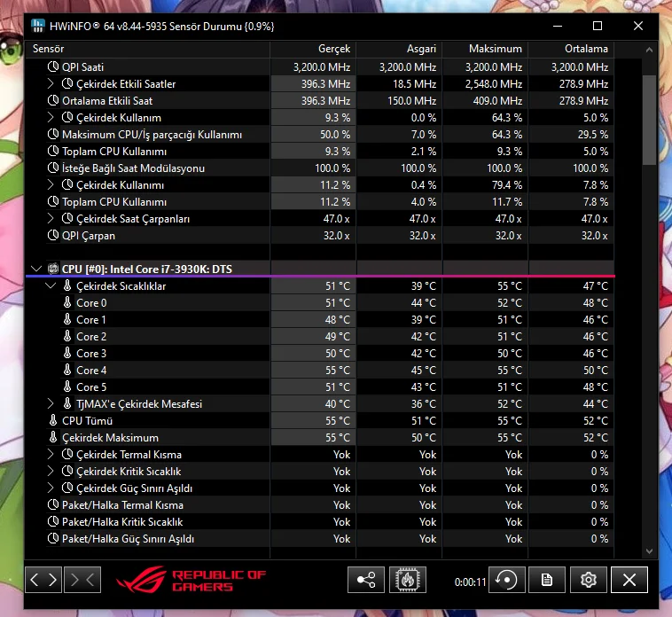This screenshot has height=617, width=672.
Task: Click the Sensör column header
Action: [x=148, y=49]
